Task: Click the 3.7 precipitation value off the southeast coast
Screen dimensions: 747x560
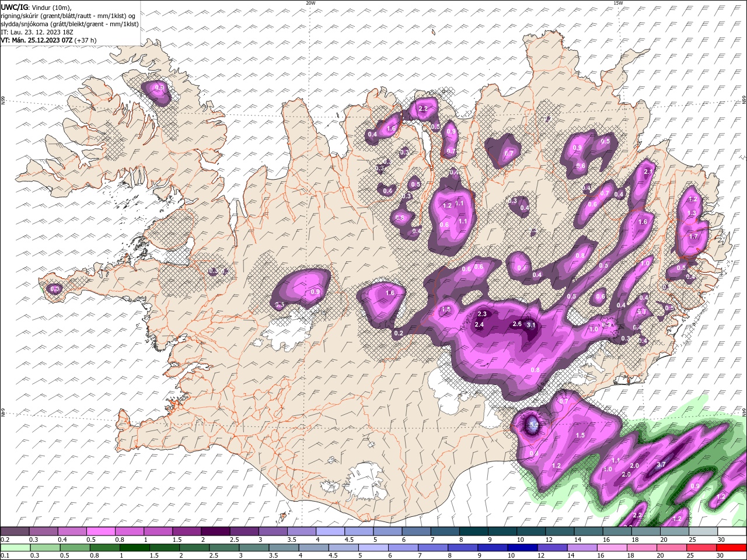Action: [661, 464]
